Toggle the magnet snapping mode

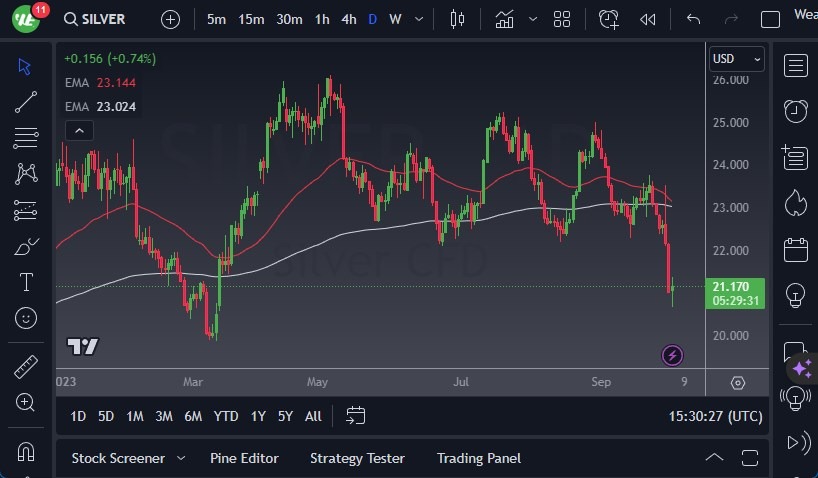[x=27, y=451]
